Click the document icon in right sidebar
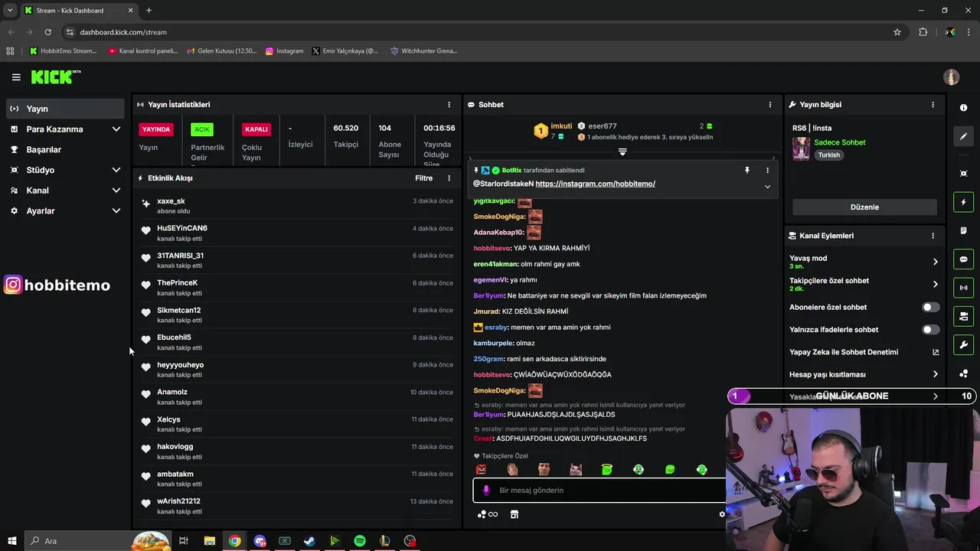Screen dimensions: 980x551 (x=963, y=230)
